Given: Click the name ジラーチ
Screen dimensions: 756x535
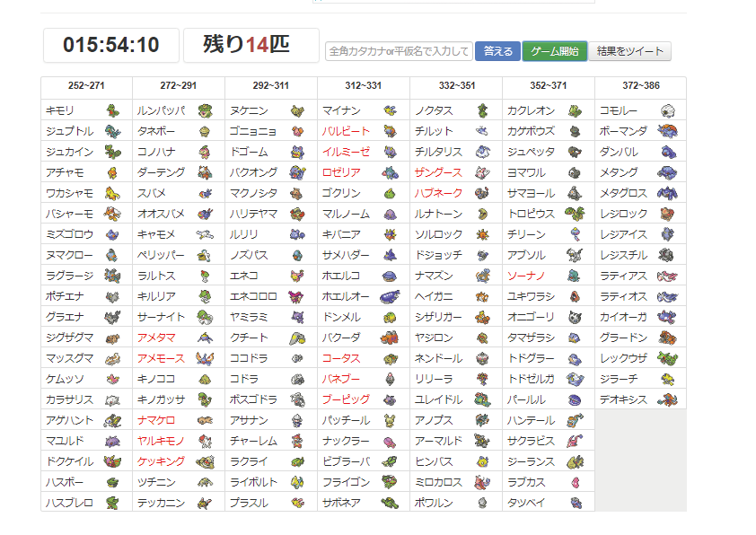Looking at the screenshot, I should point(619,379).
